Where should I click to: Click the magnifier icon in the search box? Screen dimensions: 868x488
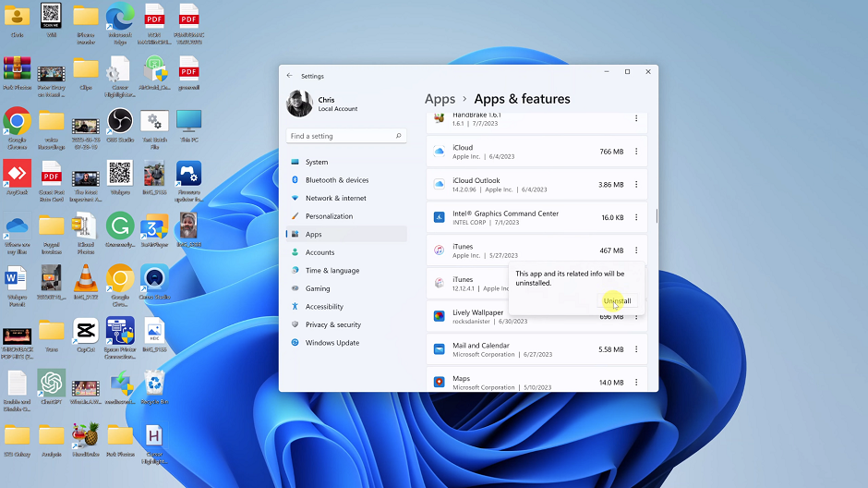coord(398,136)
